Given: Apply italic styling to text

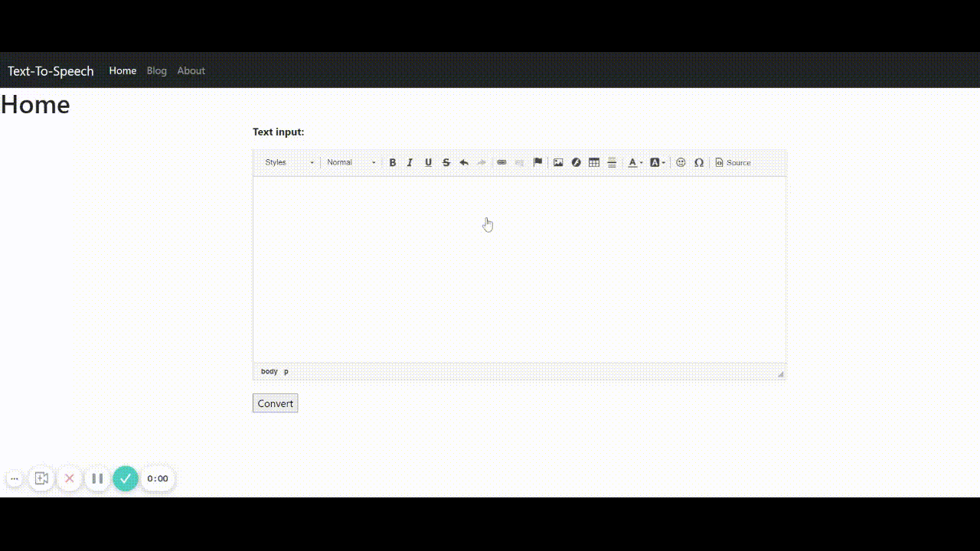Looking at the screenshot, I should [x=410, y=162].
